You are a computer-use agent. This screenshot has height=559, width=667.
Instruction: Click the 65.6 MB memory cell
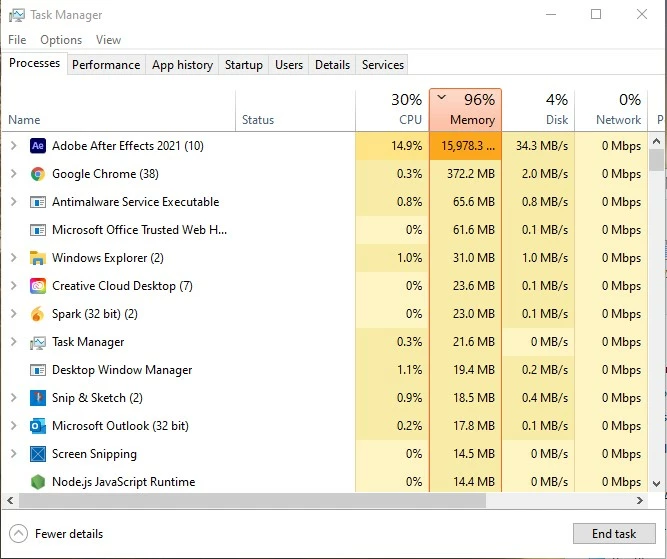[465, 202]
